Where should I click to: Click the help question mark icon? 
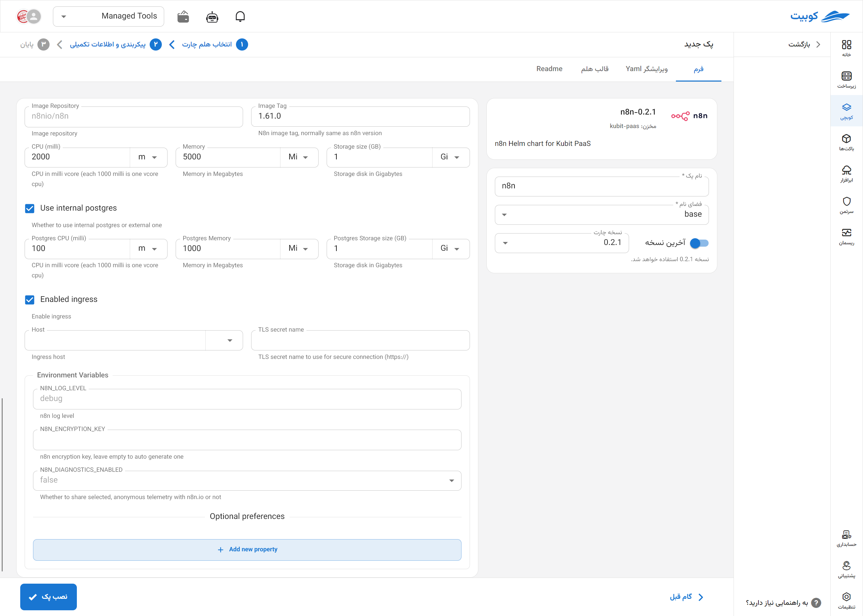815,603
